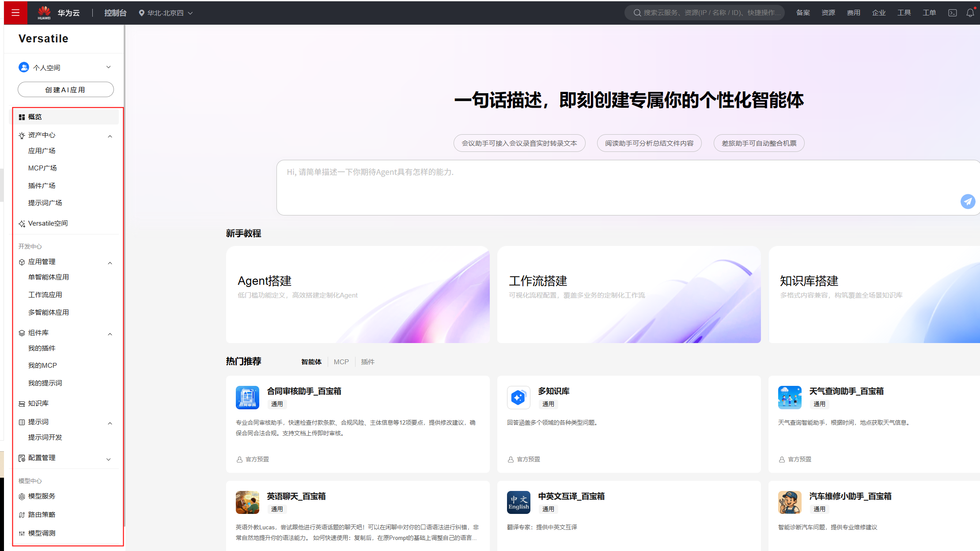This screenshot has height=551, width=980.
Task: Click the 中英文互译_百宝箱 app icon
Action: pos(518,502)
